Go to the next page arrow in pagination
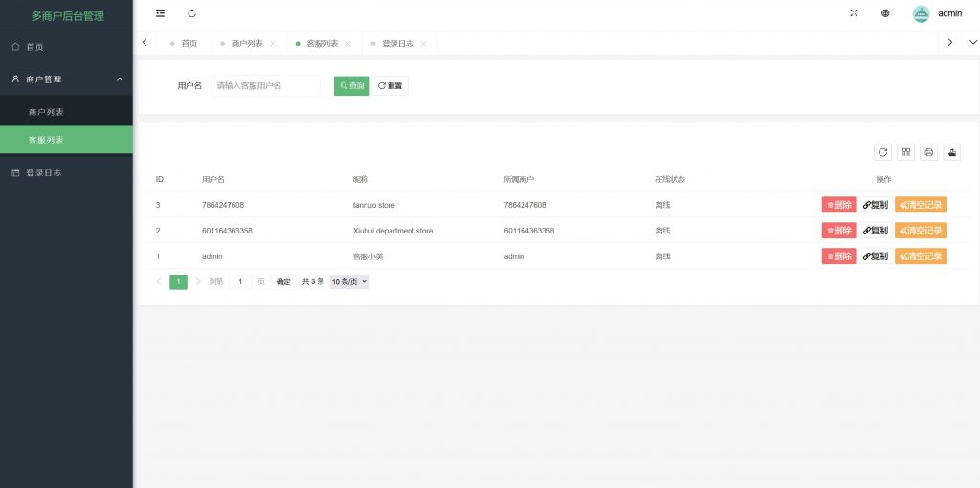The width and height of the screenshot is (980, 488). click(198, 282)
